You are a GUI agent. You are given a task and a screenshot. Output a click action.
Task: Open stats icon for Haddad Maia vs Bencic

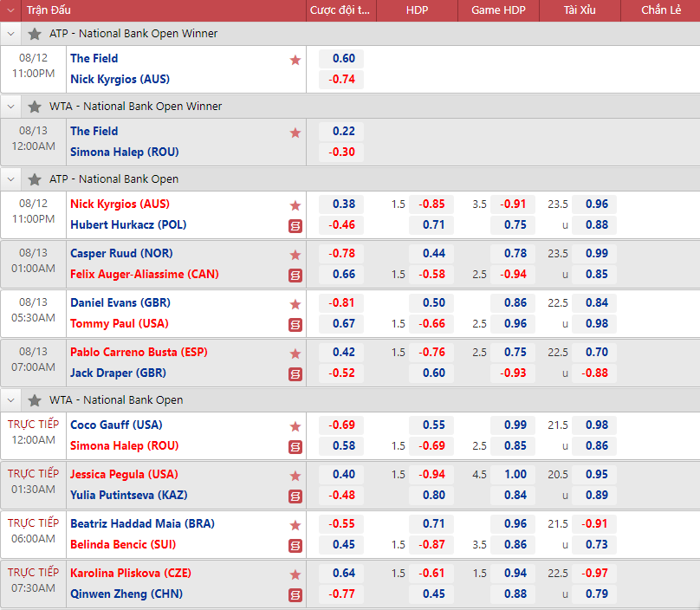click(295, 546)
